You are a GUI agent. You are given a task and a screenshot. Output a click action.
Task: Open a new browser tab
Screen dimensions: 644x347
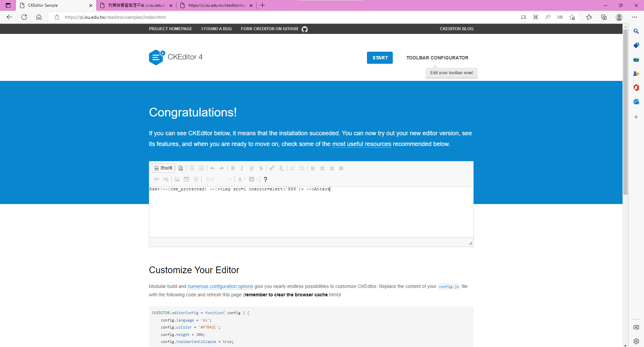(263, 5)
